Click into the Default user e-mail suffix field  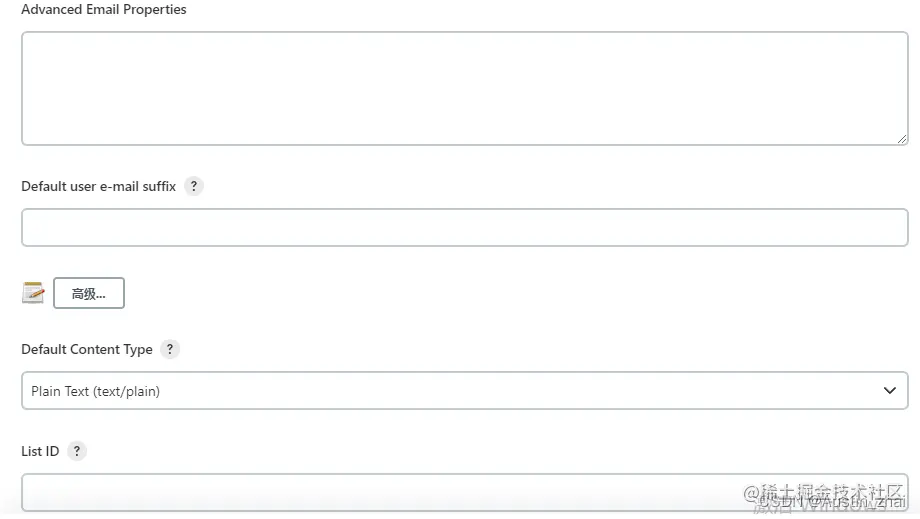tap(465, 228)
